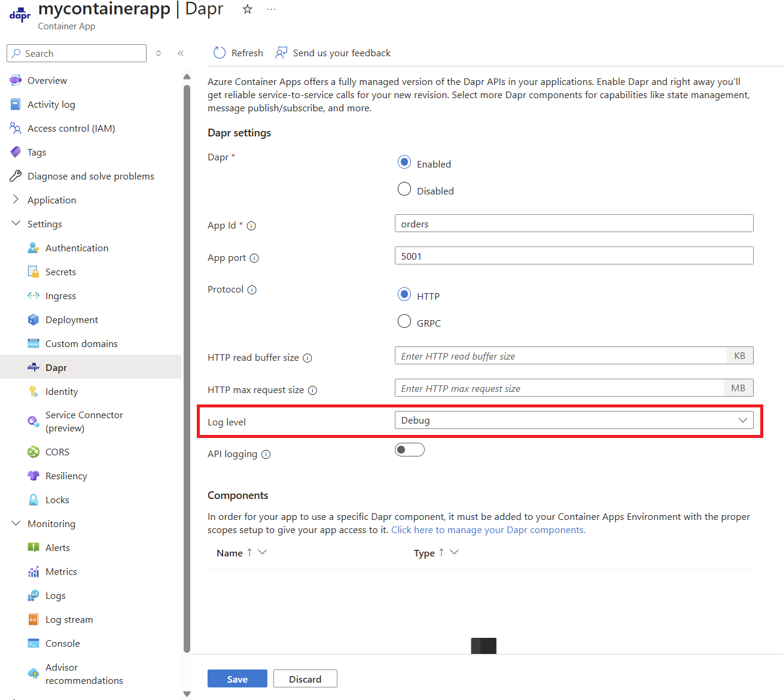Disable Dapr for the app
This screenshot has height=700, width=783.
point(404,189)
